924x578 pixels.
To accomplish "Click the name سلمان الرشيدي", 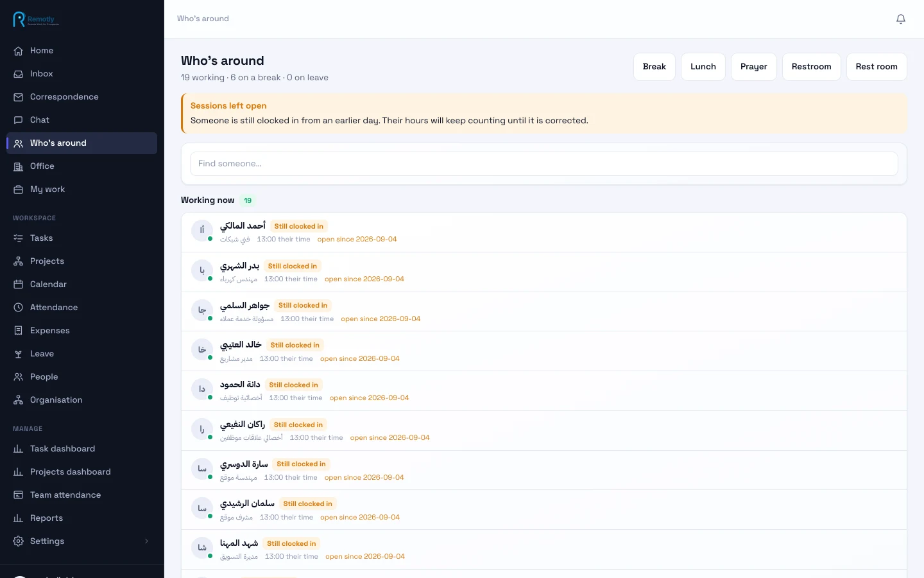I will (247, 504).
